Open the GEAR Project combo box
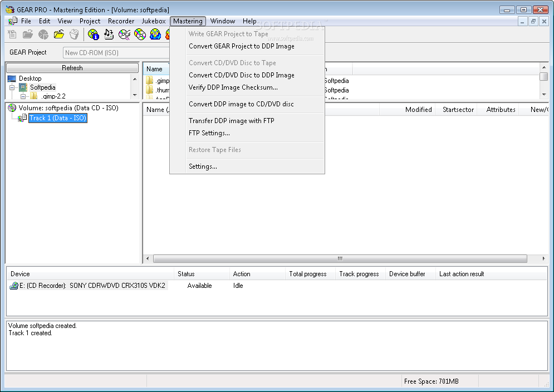554x392 pixels. click(x=116, y=53)
